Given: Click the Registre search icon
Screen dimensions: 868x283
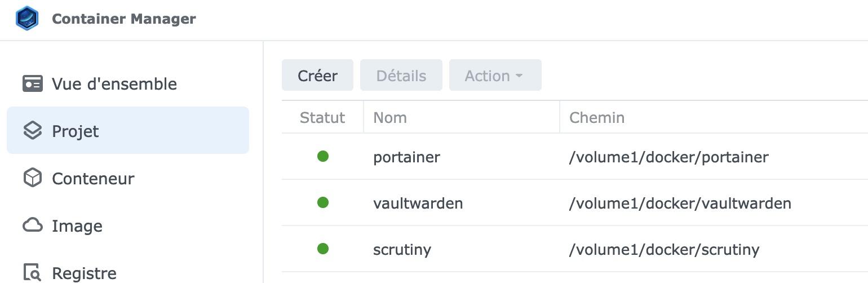Looking at the screenshot, I should 32,272.
